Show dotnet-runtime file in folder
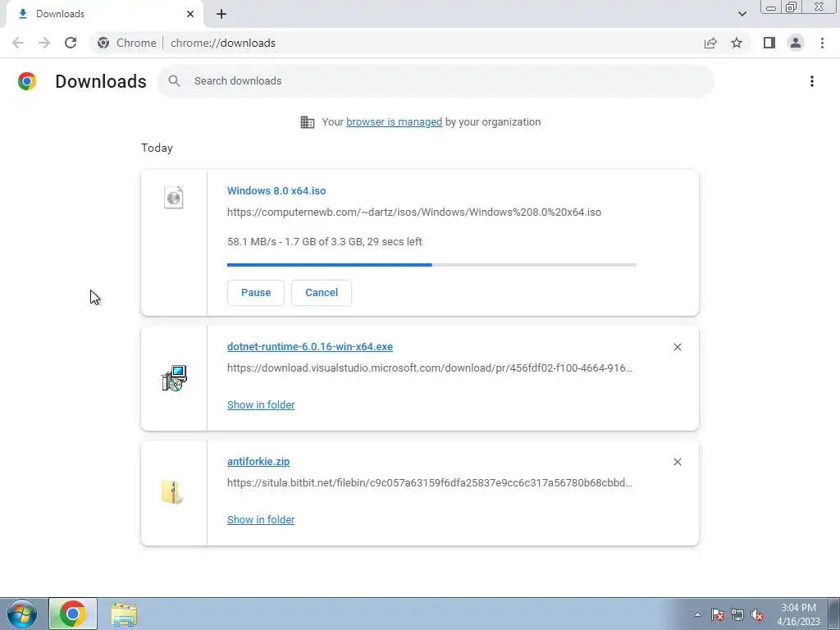This screenshot has width=840, height=630. [x=261, y=405]
